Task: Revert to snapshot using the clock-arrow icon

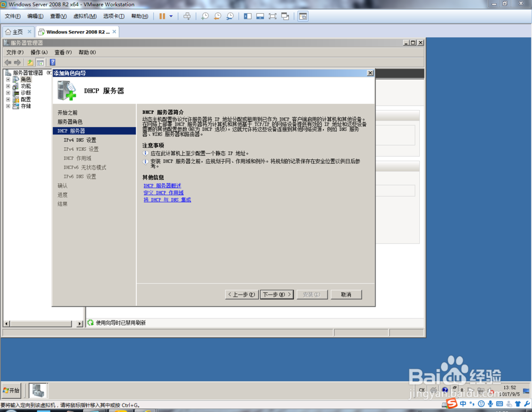Action: [x=218, y=16]
